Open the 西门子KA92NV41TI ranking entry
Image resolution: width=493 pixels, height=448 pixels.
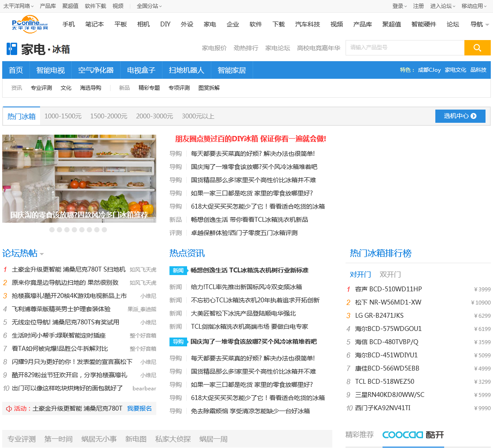(x=383, y=408)
